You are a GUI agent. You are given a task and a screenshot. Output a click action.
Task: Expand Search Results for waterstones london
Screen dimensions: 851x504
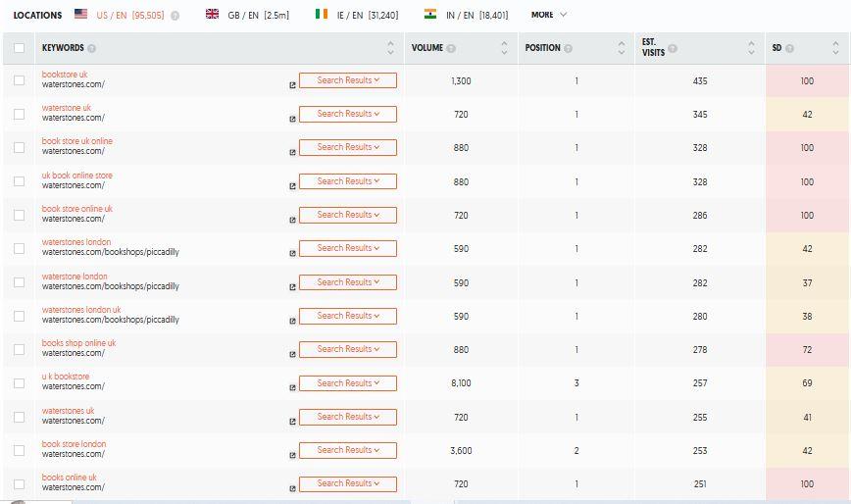click(348, 248)
